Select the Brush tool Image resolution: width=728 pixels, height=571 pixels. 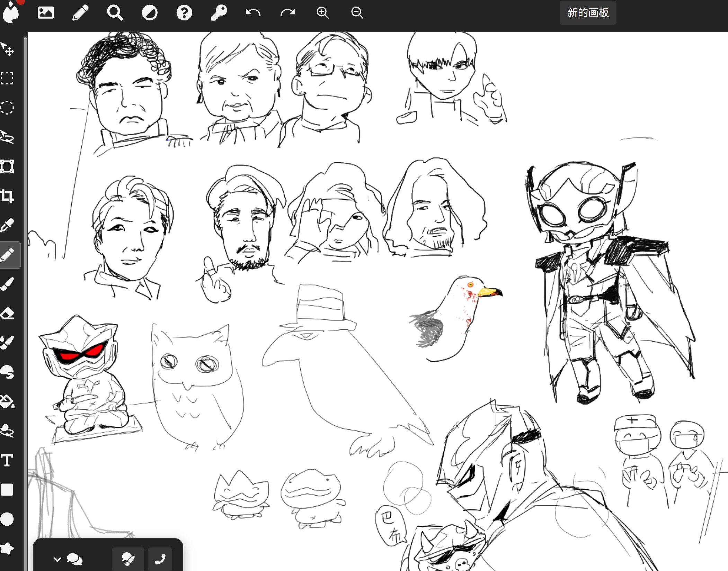coord(7,284)
